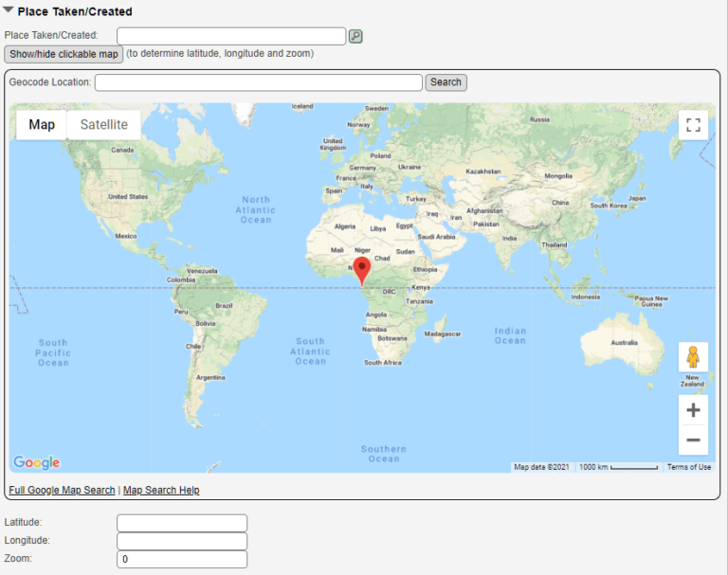This screenshot has height=575, width=728.
Task: Toggle fullscreen view of the map
Action: pyautogui.click(x=693, y=125)
